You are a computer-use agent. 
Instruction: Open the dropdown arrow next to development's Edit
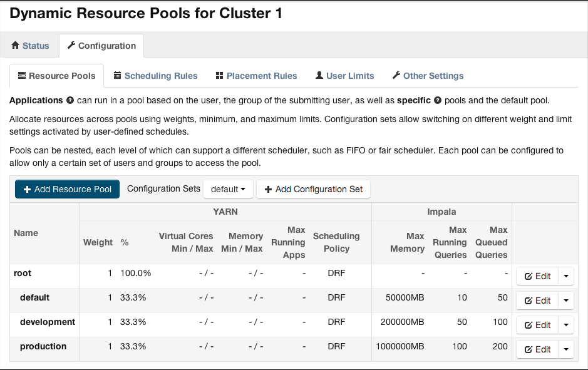point(566,324)
